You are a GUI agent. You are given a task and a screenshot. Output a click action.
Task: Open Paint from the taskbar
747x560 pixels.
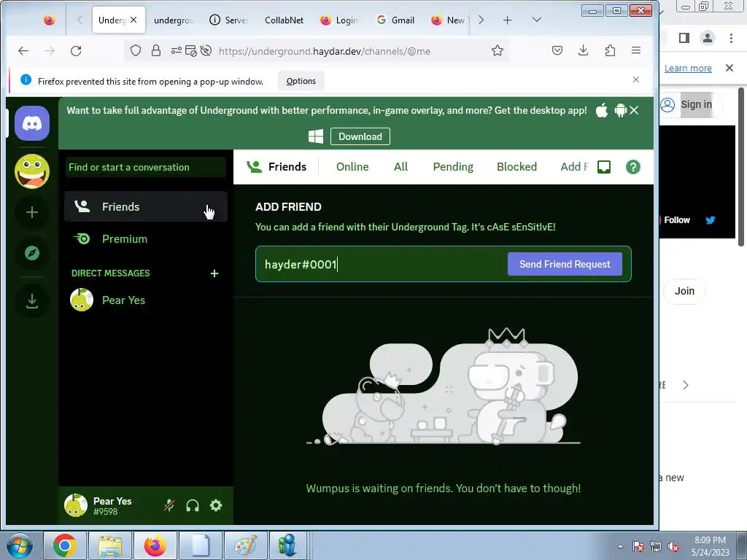click(245, 545)
